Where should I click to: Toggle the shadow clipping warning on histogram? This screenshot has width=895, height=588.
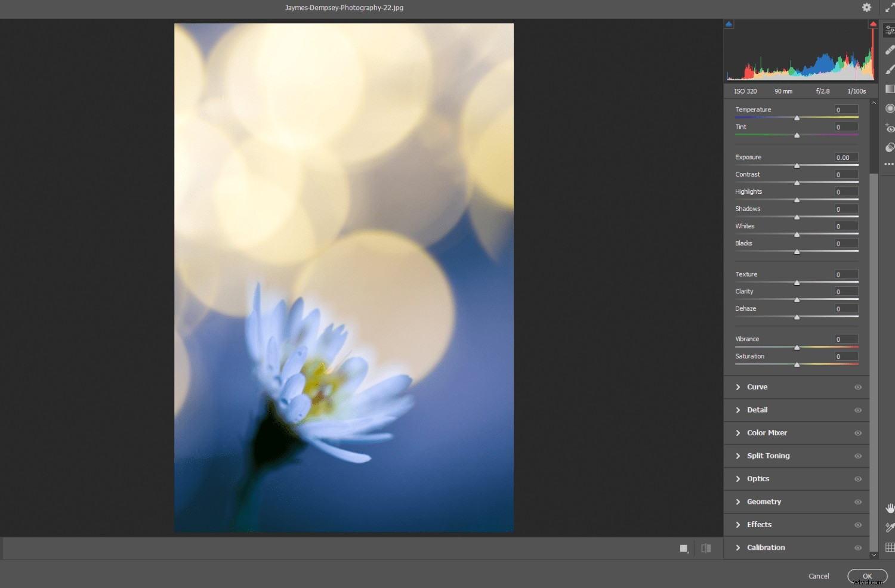click(x=729, y=23)
